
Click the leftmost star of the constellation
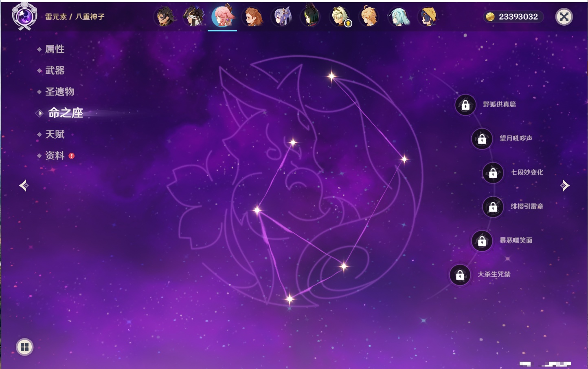(257, 210)
